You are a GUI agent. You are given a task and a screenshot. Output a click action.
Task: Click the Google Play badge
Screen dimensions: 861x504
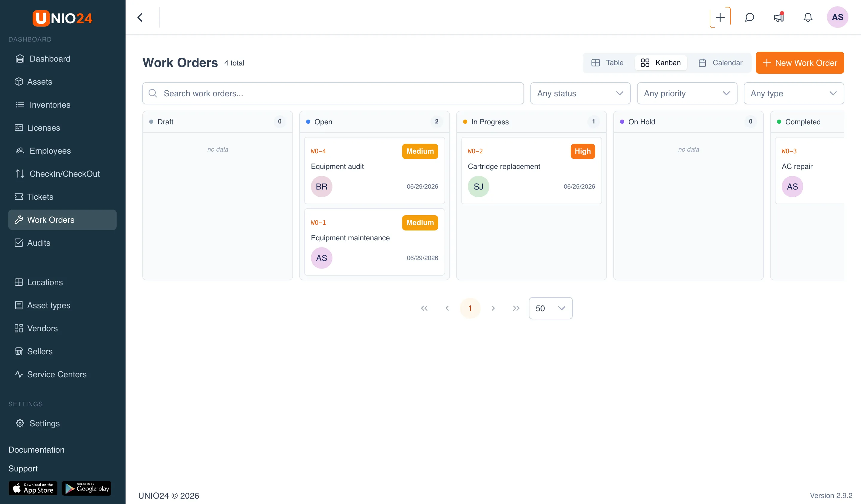coord(86,488)
